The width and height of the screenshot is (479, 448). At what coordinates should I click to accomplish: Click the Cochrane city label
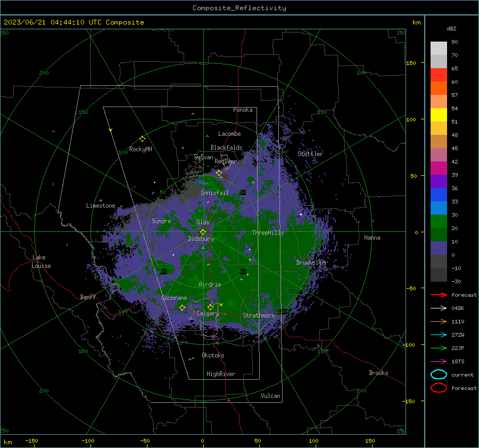[x=174, y=298]
